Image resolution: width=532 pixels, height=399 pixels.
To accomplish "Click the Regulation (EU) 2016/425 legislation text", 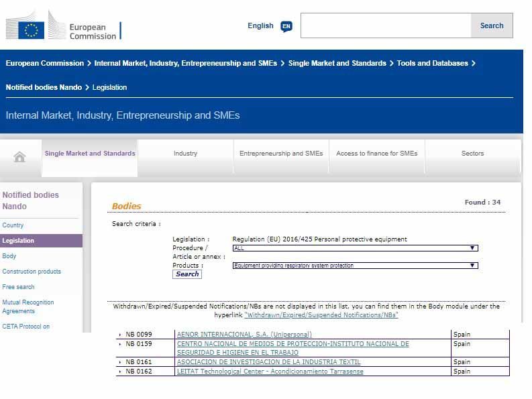I will [319, 239].
